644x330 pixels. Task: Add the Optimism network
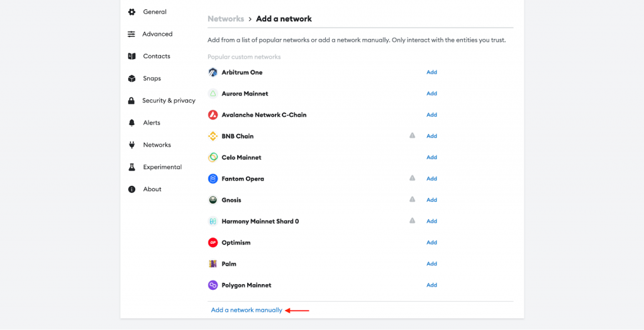[x=431, y=243]
